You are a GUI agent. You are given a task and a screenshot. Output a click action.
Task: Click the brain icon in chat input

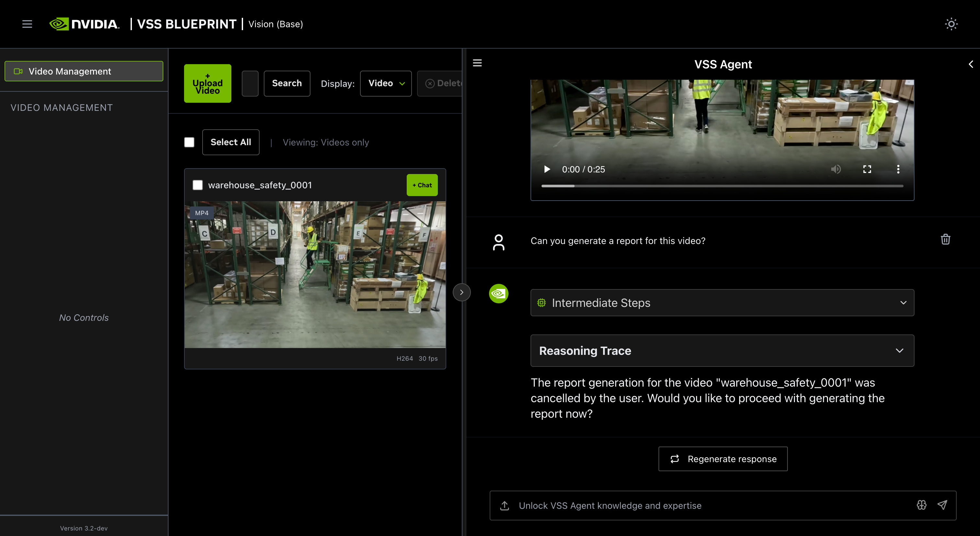click(921, 505)
